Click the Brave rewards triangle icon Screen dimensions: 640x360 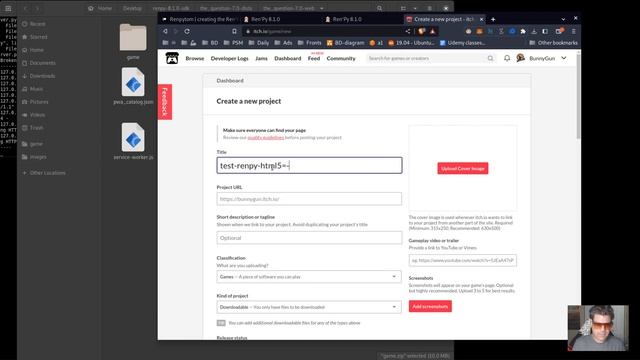coord(433,31)
